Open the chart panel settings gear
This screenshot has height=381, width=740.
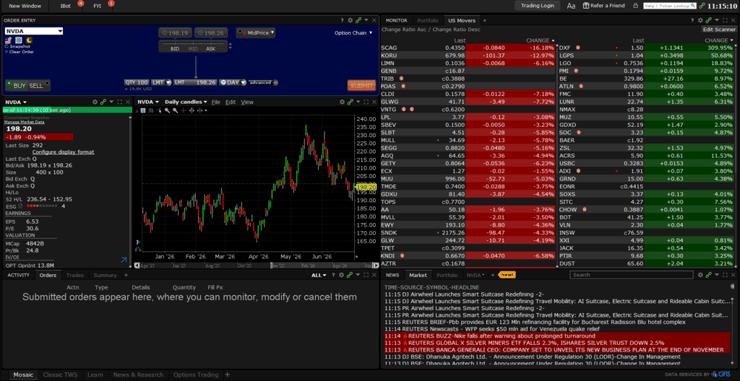coord(342,102)
